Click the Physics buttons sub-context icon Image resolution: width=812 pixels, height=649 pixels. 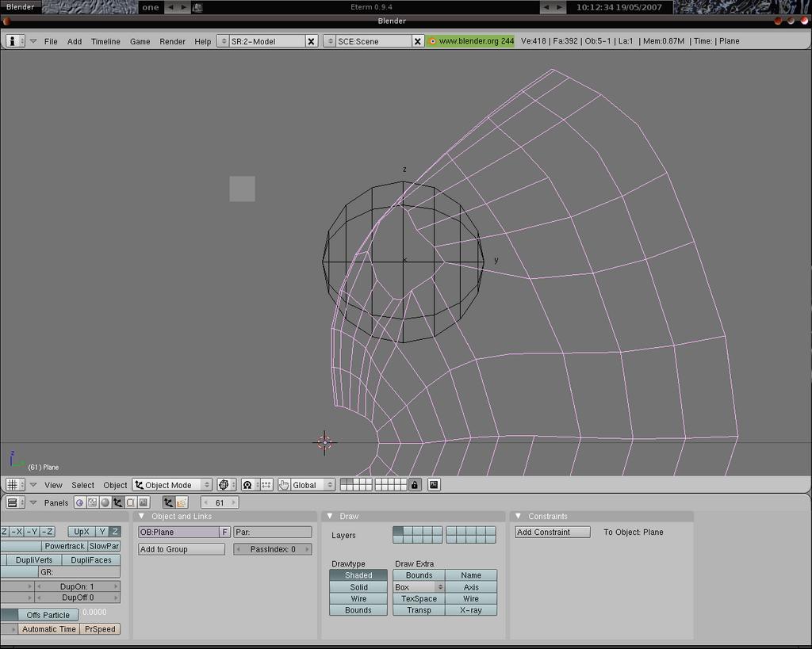(182, 502)
